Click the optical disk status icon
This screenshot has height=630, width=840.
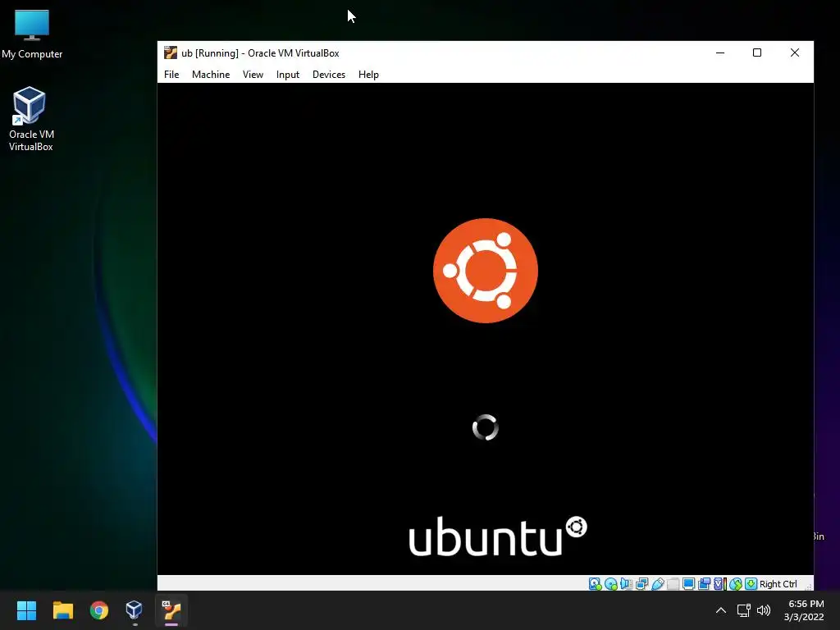(x=610, y=584)
